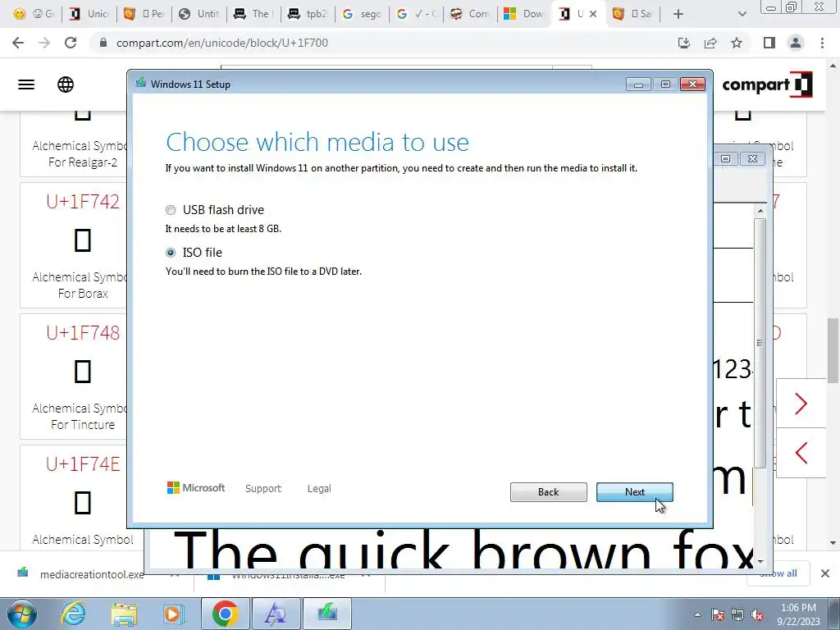The width and height of the screenshot is (840, 630).
Task: Open network tray icon
Action: (x=737, y=614)
